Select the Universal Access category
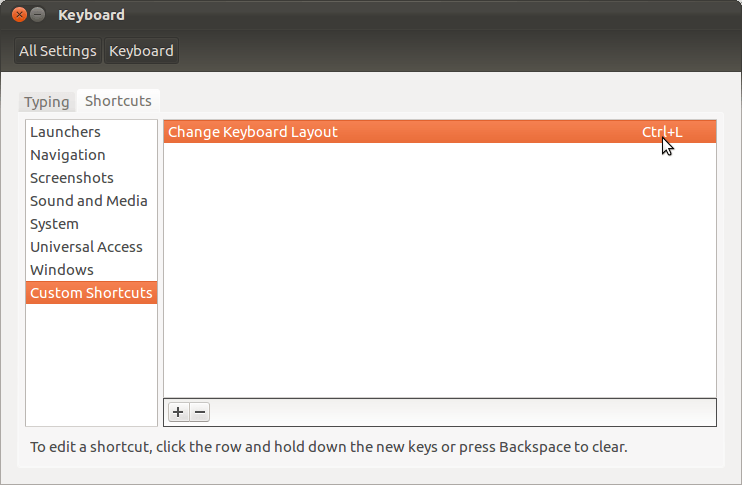 click(86, 247)
